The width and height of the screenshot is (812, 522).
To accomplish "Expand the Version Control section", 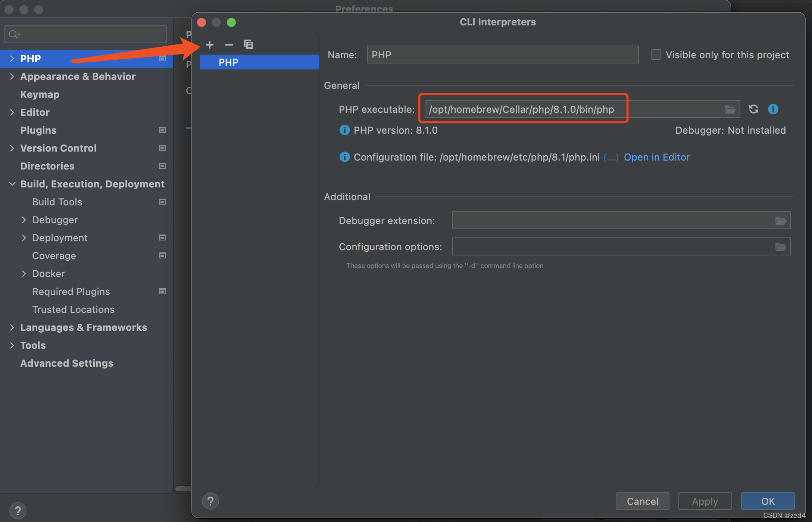I will click(x=12, y=147).
